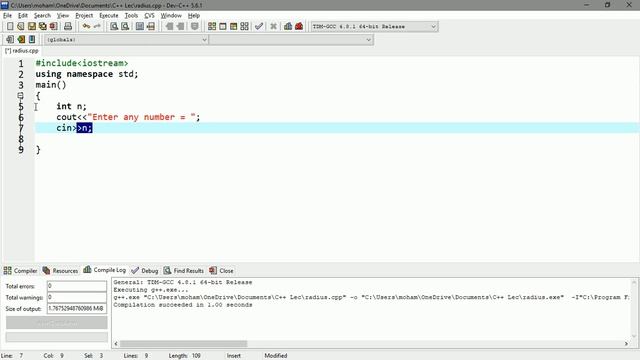Switch to the Find Results tab
This screenshot has width=640, height=360.
pyautogui.click(x=184, y=271)
